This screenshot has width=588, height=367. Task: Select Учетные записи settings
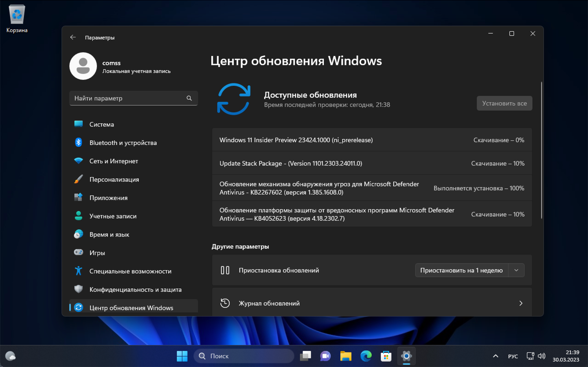pos(113,216)
